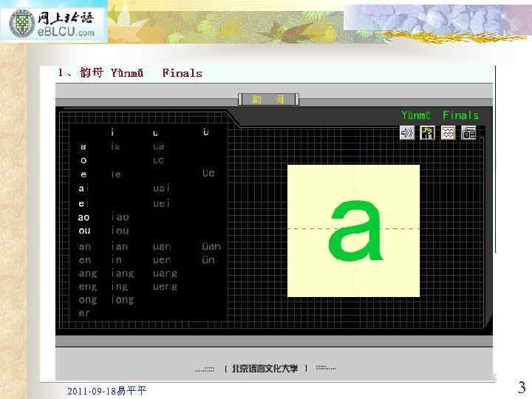Select the final 'ueng'
Image resolution: width=532 pixels, height=399 pixels.
[165, 287]
